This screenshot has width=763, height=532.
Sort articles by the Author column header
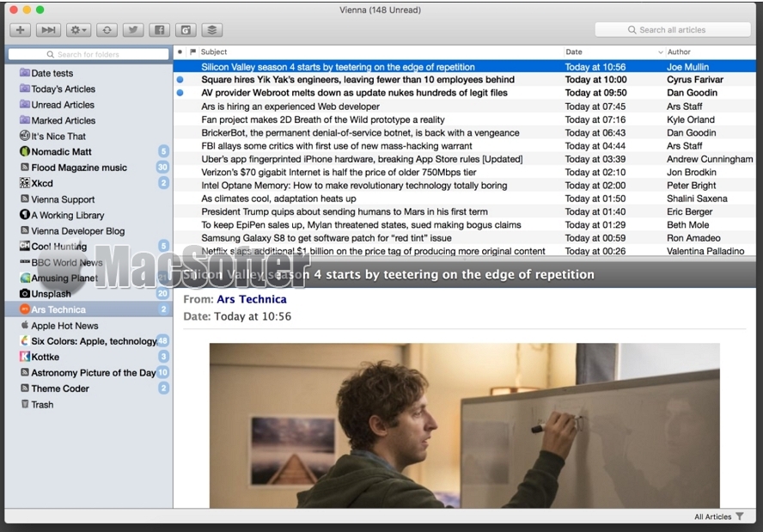[711, 52]
